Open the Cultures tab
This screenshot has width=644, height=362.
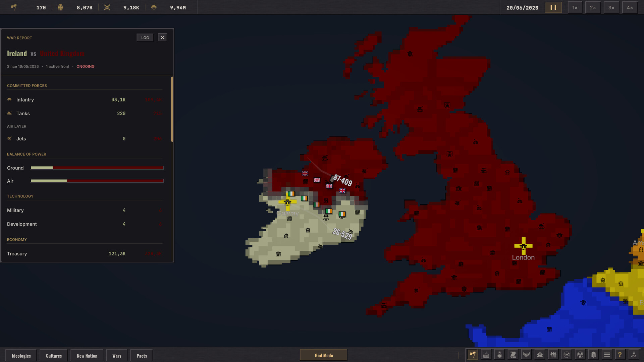[54, 356]
